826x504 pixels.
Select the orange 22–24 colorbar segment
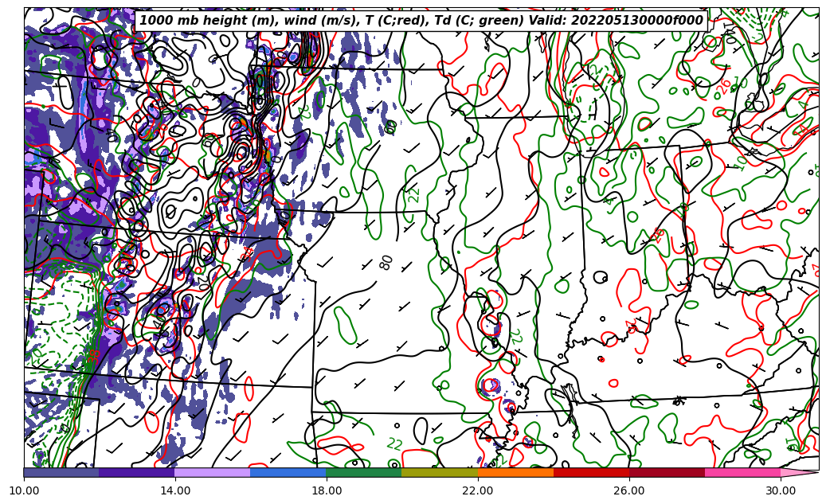[515, 472]
